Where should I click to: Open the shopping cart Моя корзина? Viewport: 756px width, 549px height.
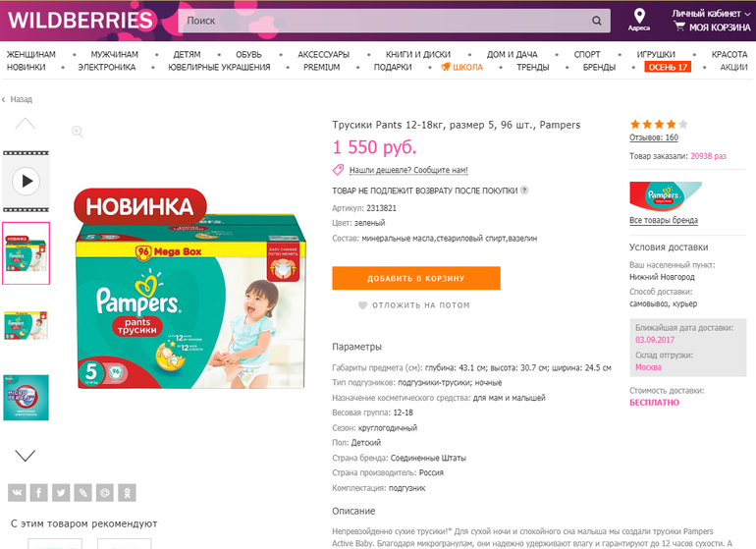coord(712,27)
